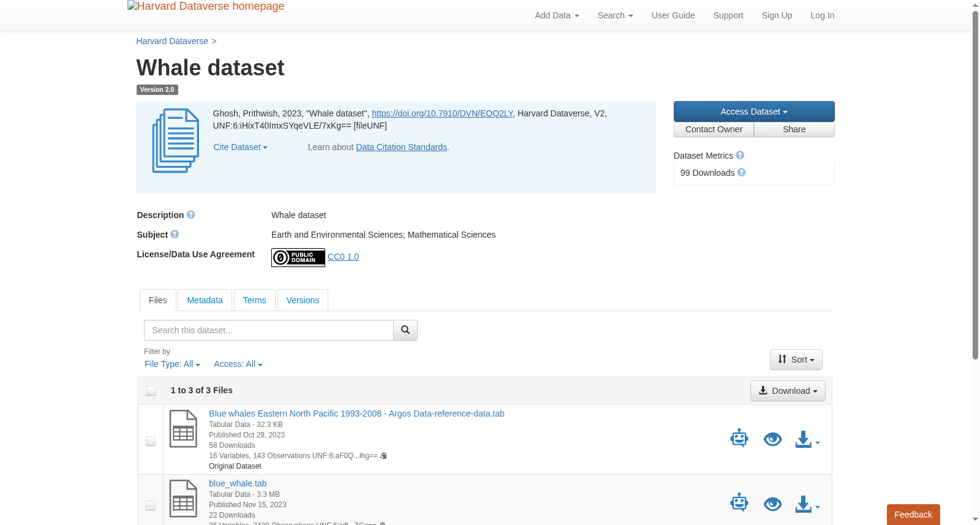Screen dimensions: 980x525
Task: Click the scrollbar down arrow
Action: [x=975, y=519]
